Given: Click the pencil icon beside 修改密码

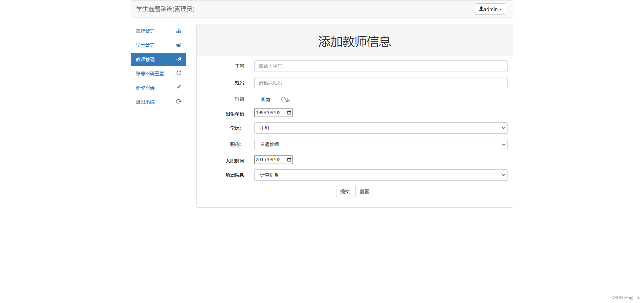Looking at the screenshot, I should pos(179,87).
